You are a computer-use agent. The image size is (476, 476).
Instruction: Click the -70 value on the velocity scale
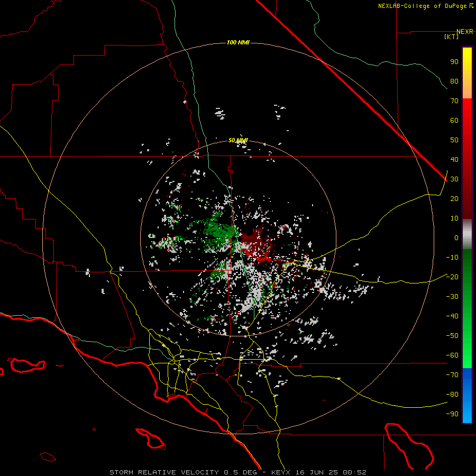click(452, 375)
